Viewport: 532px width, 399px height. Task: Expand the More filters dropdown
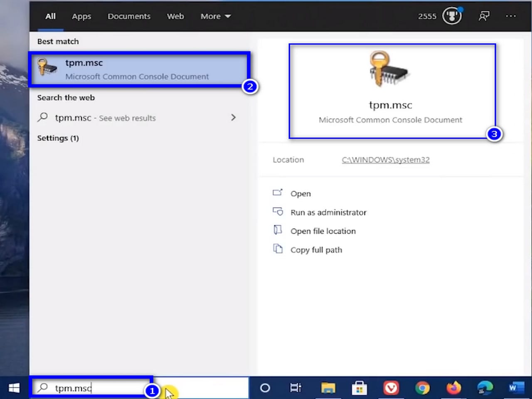click(x=216, y=16)
